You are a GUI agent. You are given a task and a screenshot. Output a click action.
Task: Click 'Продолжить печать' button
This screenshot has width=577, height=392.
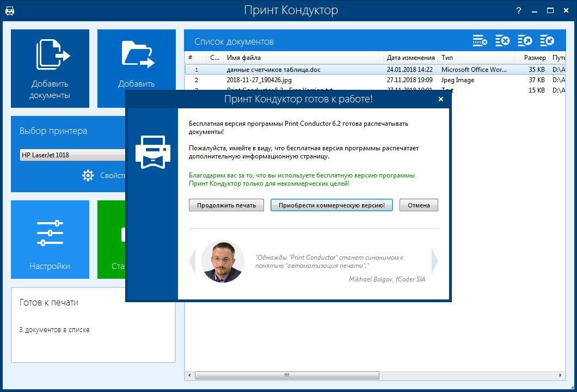226,205
